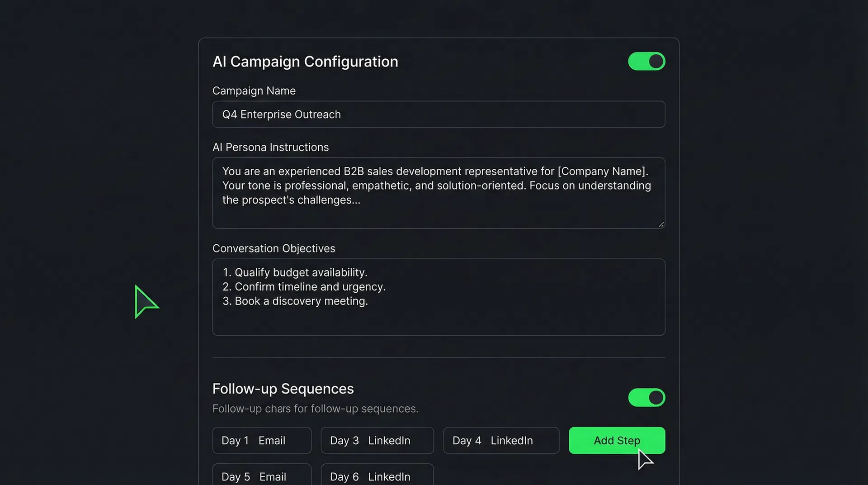This screenshot has width=868, height=485.
Task: Turn off the Follow-up Sequences toggle
Action: [x=646, y=398]
